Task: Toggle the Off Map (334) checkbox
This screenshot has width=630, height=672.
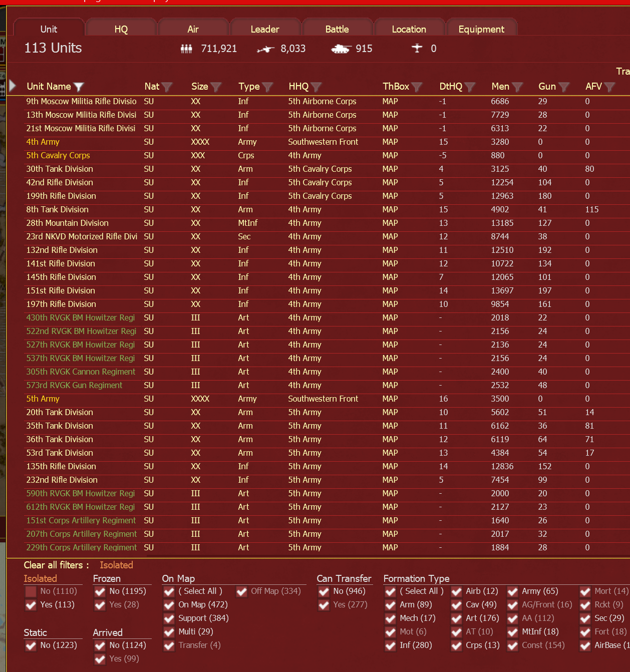Action: [242, 591]
